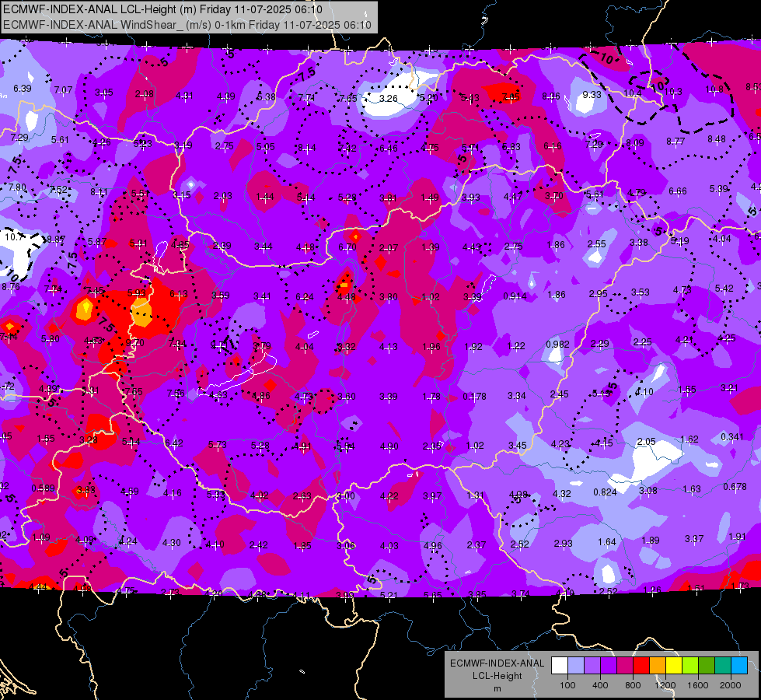
Task: Click the wind shear value 6.70
Action: coord(347,247)
